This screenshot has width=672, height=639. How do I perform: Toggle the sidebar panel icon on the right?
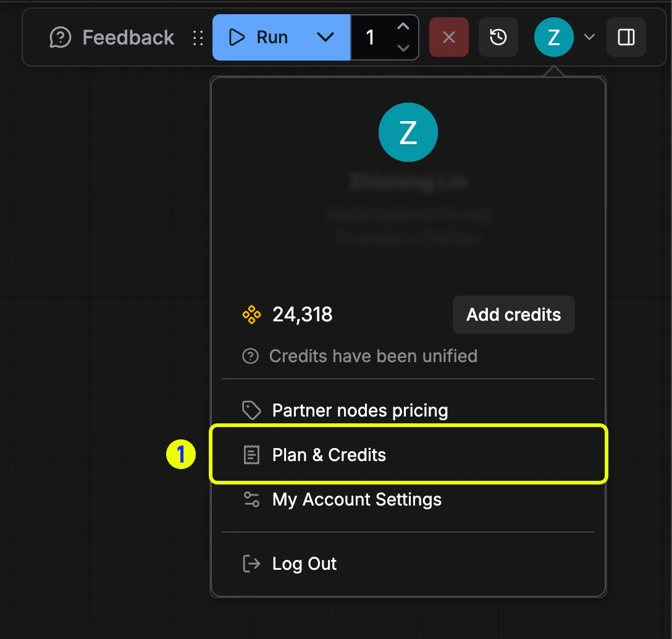pyautogui.click(x=626, y=37)
